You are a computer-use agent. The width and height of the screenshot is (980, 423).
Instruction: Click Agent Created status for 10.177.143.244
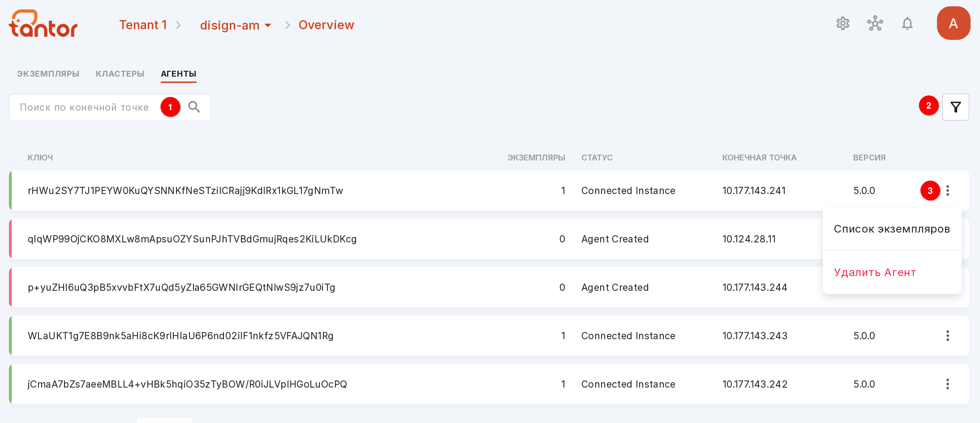(x=615, y=287)
